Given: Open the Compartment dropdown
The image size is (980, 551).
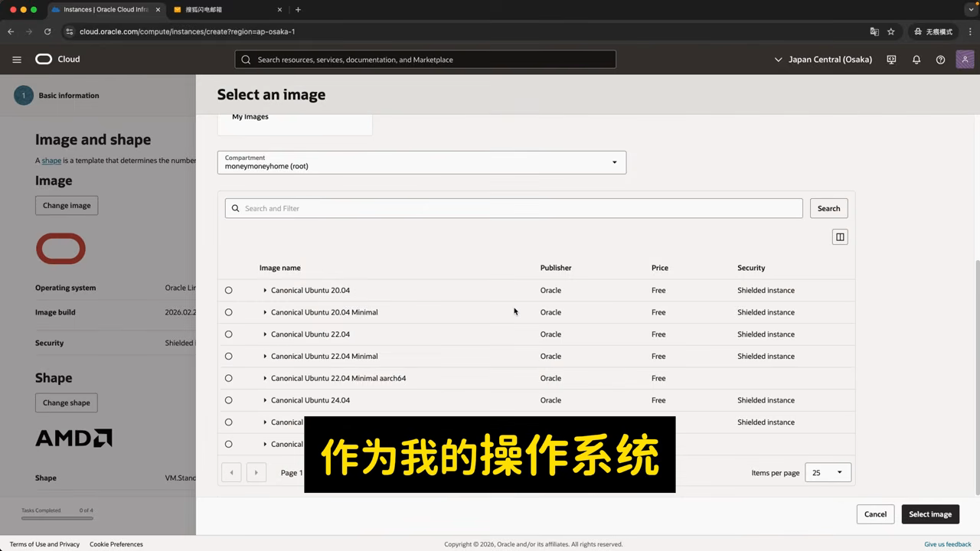Looking at the screenshot, I should [x=422, y=162].
